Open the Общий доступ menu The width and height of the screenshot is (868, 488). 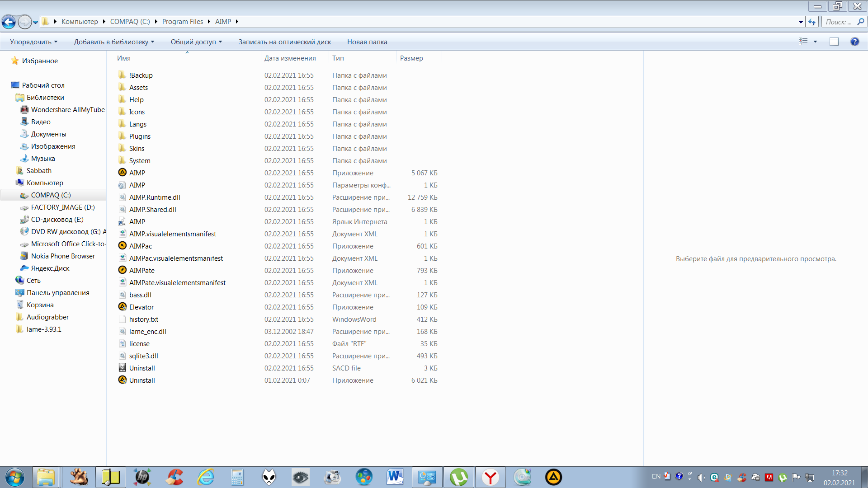(196, 42)
